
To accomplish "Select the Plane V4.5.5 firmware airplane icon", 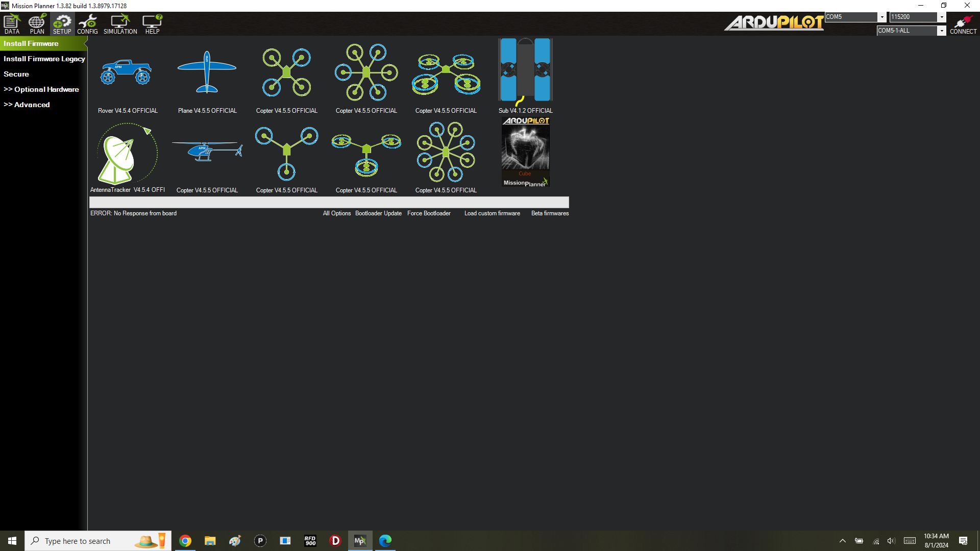I will click(207, 72).
